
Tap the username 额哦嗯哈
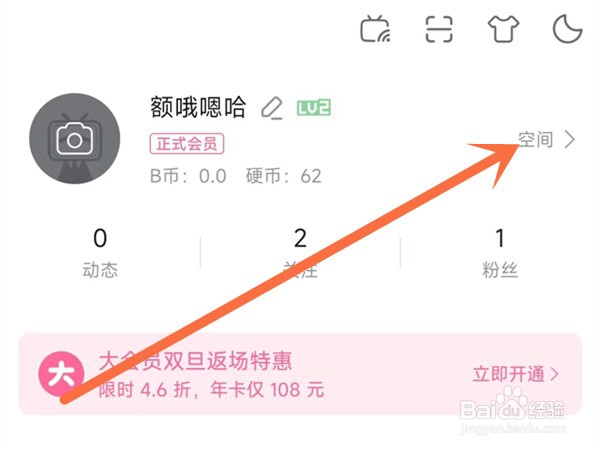(x=198, y=107)
